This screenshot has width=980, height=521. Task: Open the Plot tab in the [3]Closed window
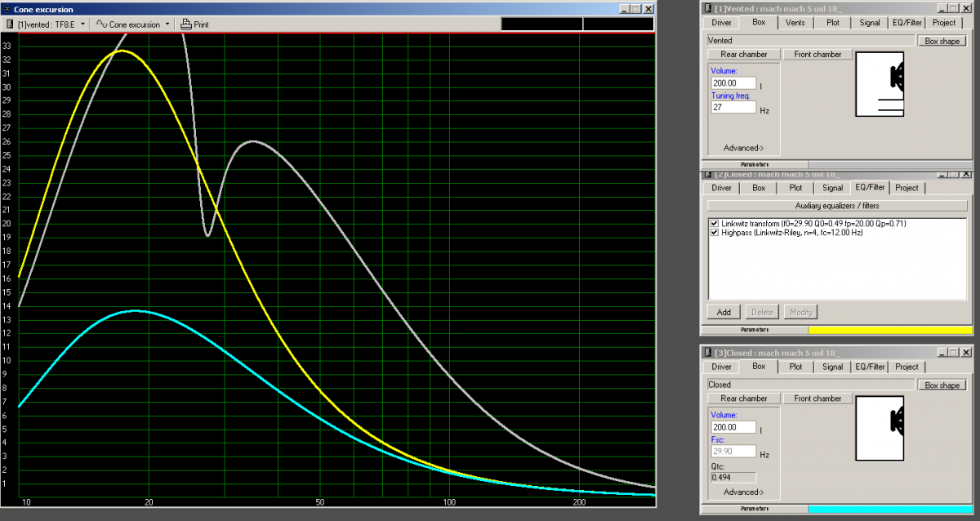coord(795,367)
